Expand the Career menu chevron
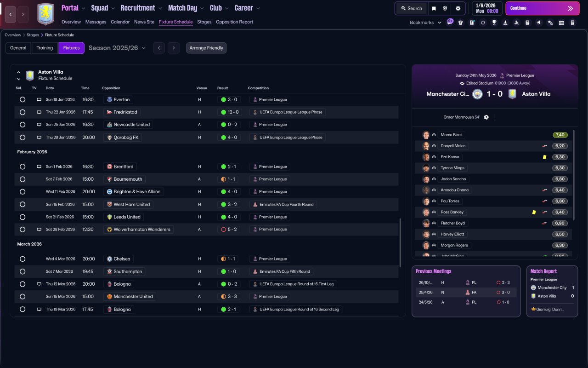The height and width of the screenshot is (368, 588). coord(258,8)
